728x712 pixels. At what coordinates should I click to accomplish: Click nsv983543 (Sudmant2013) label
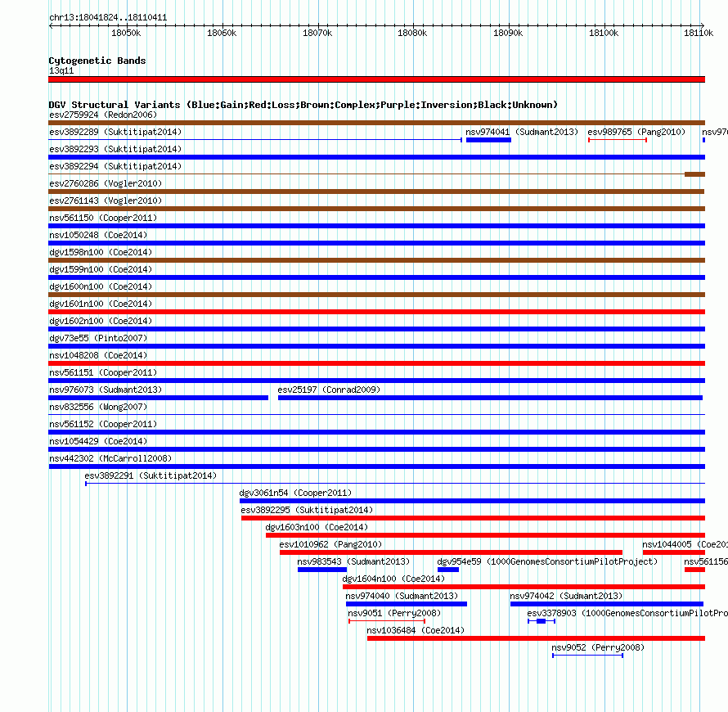pos(354,561)
